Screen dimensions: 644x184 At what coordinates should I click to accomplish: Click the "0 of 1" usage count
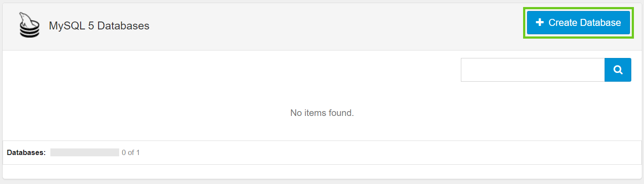[131, 153]
